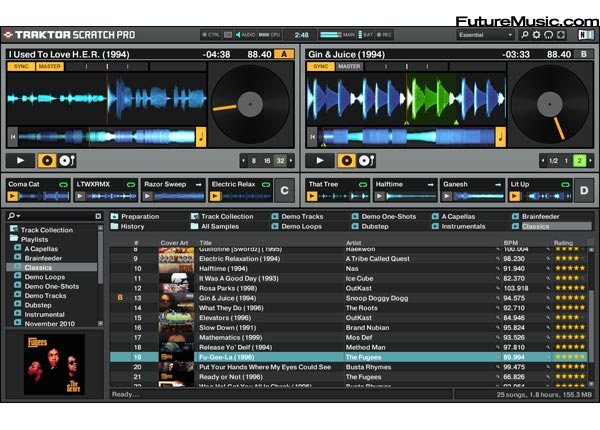Screen dimensions: 600x430
Task: Click the Deck A letter focus button
Action: [x=284, y=54]
